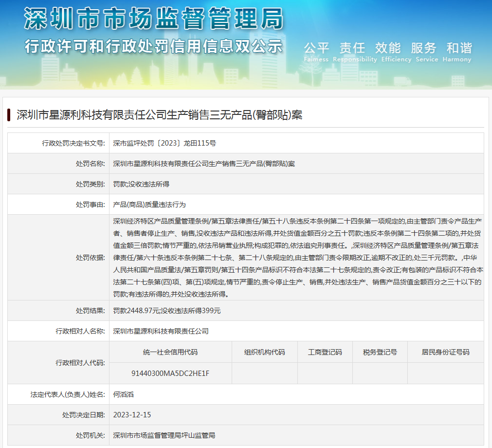
Task: Click the authority 深圳市市场监督管理局坪山监管局
Action: pos(164,435)
